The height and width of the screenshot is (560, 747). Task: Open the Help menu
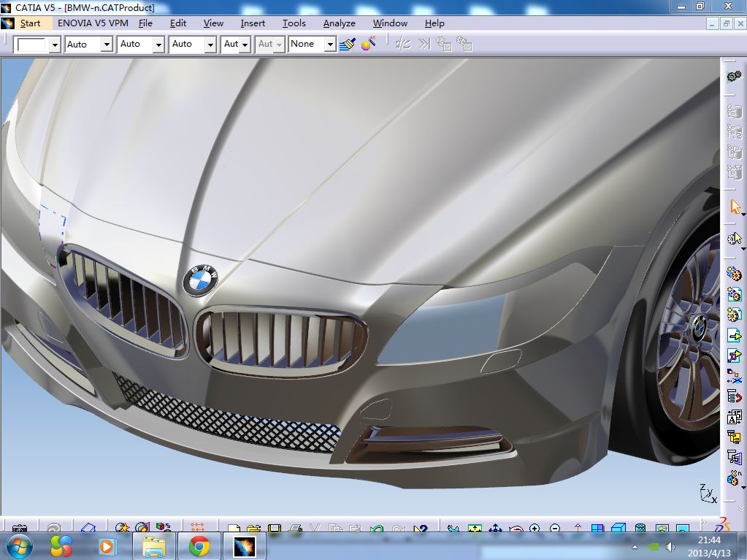[434, 23]
